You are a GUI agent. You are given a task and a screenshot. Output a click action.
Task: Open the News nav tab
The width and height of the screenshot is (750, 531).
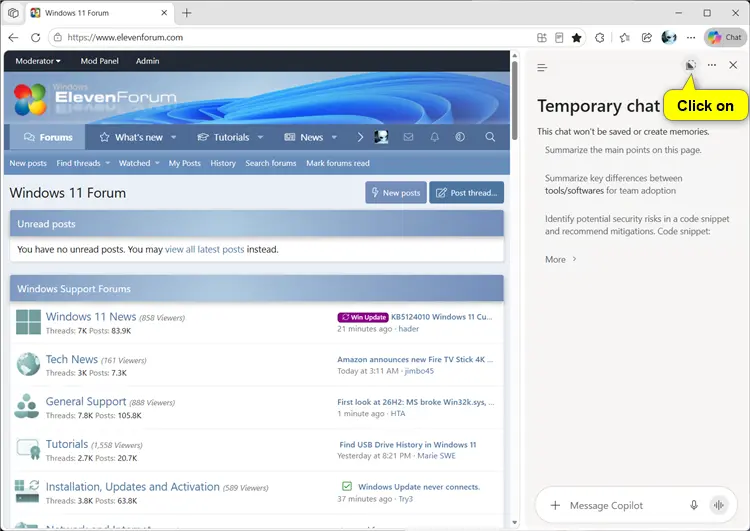(304, 137)
